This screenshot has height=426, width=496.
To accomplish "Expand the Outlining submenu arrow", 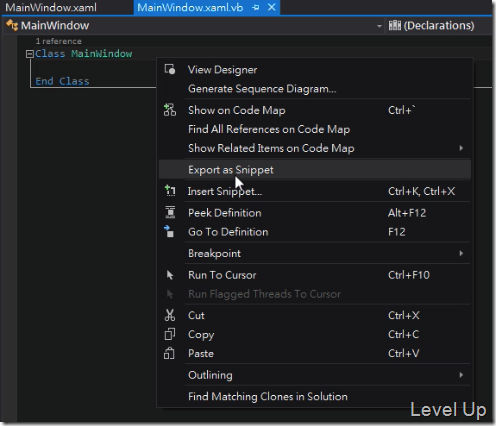I will [461, 375].
